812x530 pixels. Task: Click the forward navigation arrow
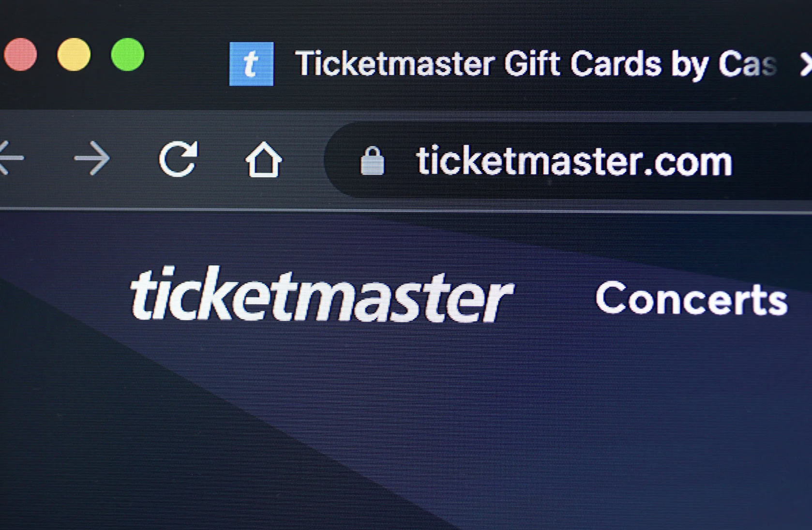[x=92, y=158]
